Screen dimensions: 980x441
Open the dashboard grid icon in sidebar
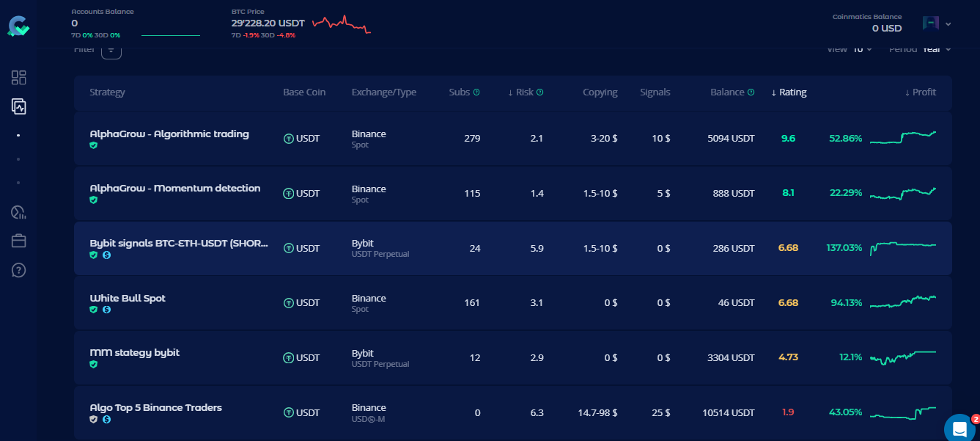tap(19, 77)
